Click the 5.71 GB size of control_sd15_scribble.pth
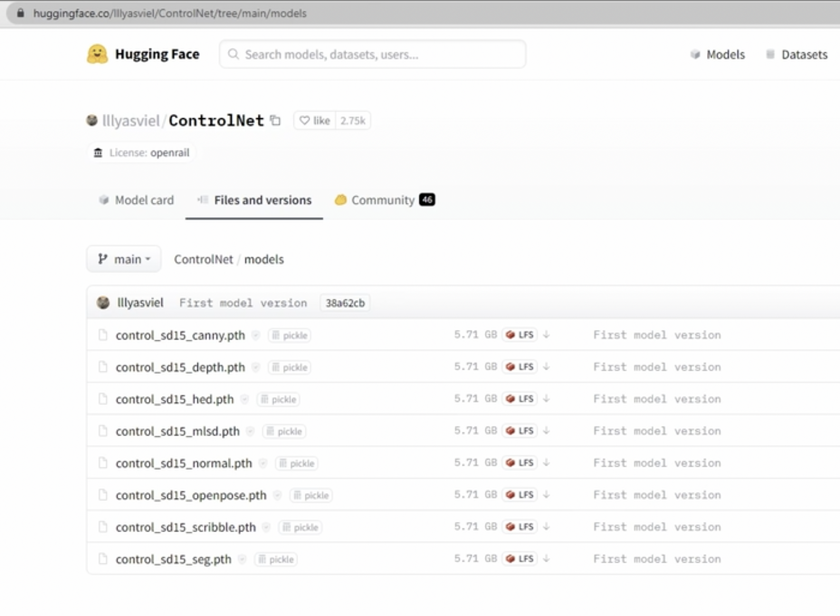 point(475,526)
